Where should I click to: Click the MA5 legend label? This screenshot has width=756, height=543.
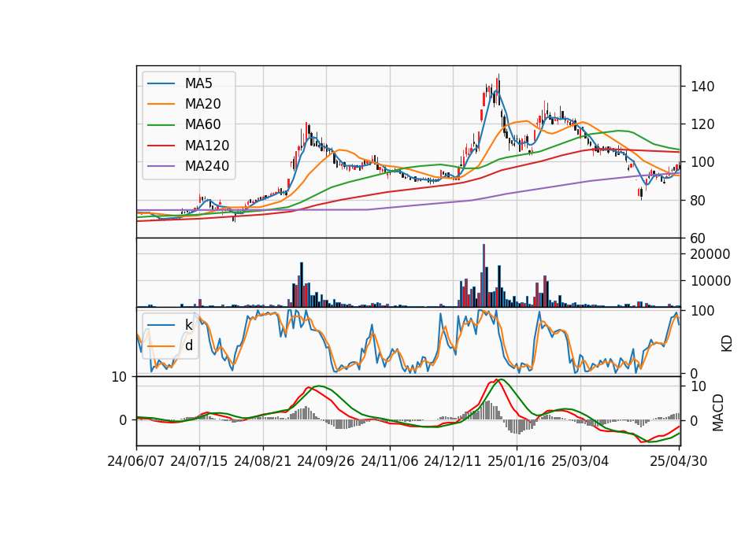pos(198,83)
